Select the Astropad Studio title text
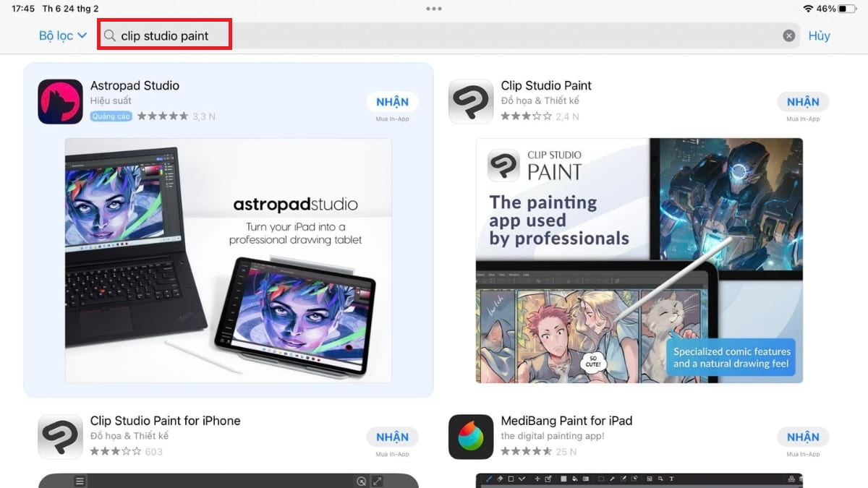 pyautogui.click(x=135, y=85)
